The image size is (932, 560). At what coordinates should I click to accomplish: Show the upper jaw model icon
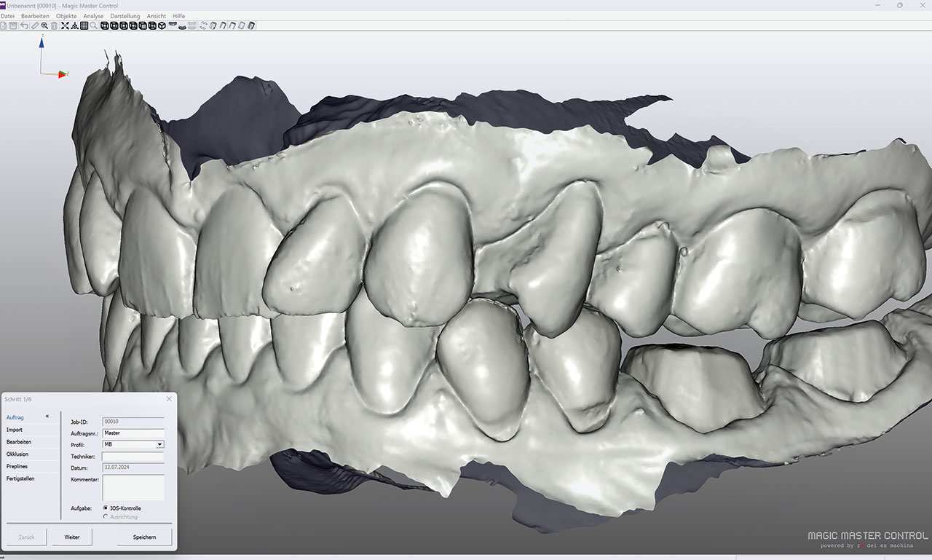pyautogui.click(x=173, y=24)
